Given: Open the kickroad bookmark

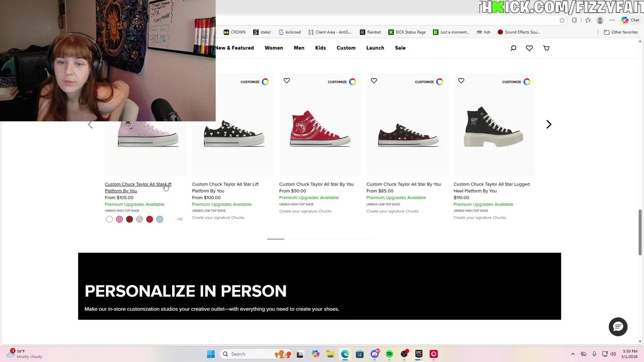Looking at the screenshot, I should click(290, 32).
